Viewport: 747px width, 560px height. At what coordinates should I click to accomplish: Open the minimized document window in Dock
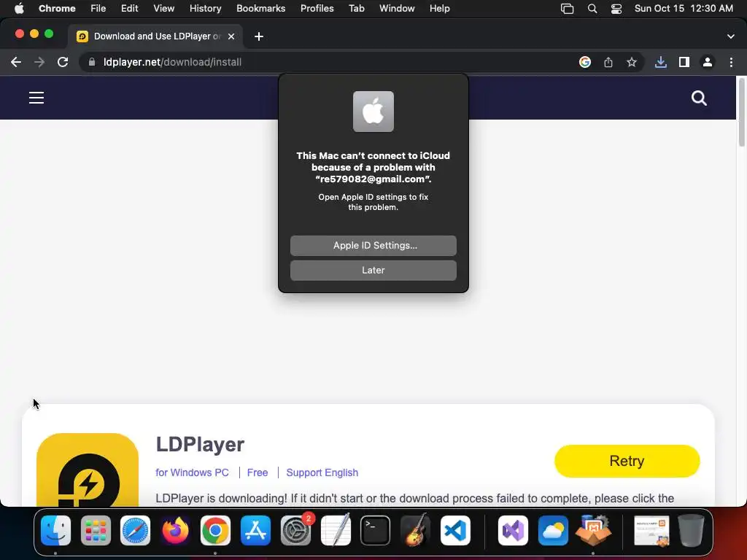[651, 532]
